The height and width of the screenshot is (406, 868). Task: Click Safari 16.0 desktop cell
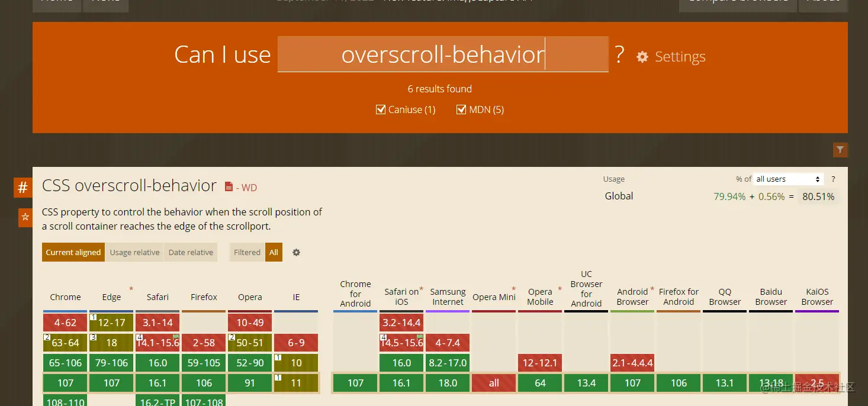(x=157, y=363)
